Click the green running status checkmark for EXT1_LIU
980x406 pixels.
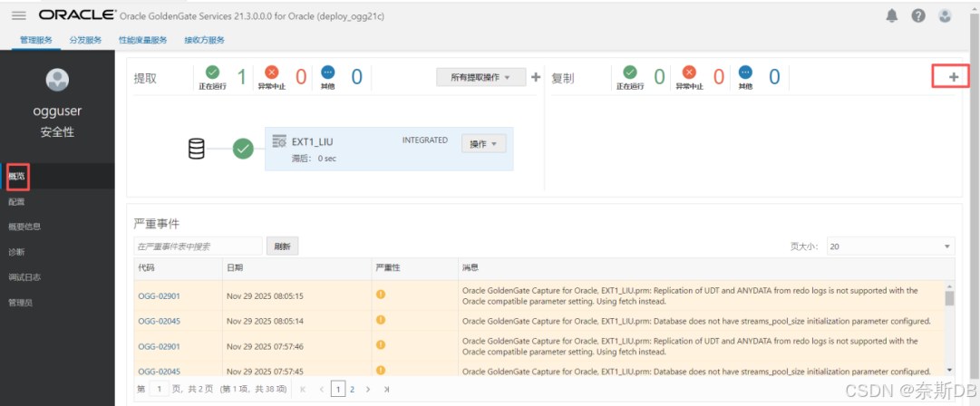coord(243,149)
